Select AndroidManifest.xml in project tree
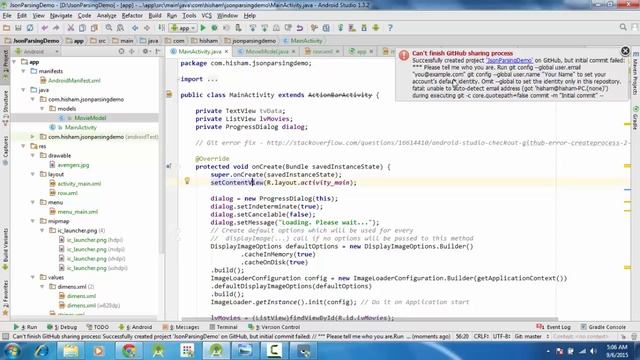The width and height of the screenshot is (640, 360). coord(74,80)
